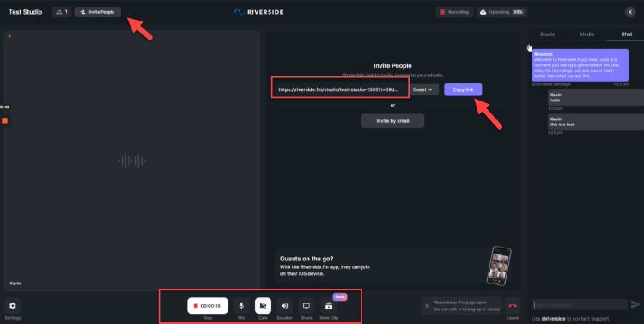This screenshot has height=324, width=644.
Task: Select the studio invite link field
Action: (340, 89)
